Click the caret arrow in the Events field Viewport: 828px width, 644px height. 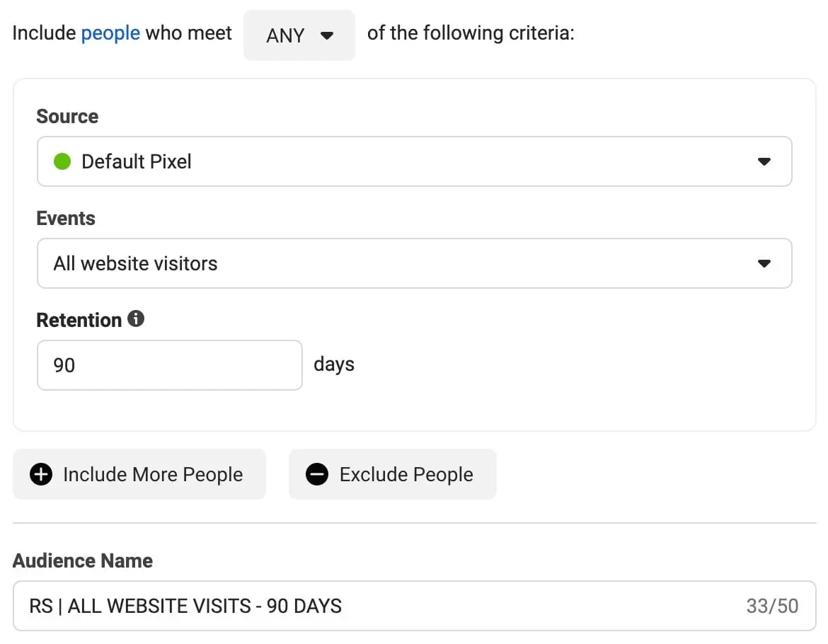point(764,263)
